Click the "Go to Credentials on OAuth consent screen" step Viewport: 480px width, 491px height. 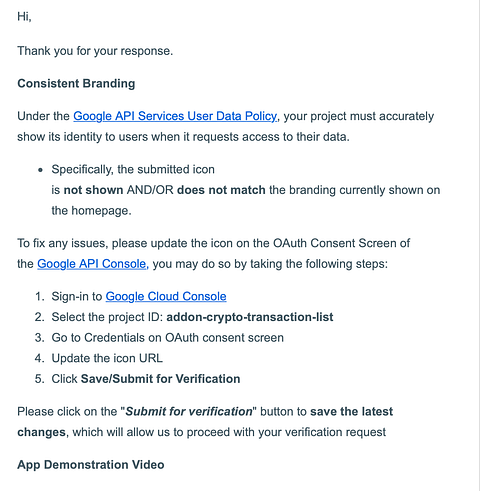tap(168, 338)
